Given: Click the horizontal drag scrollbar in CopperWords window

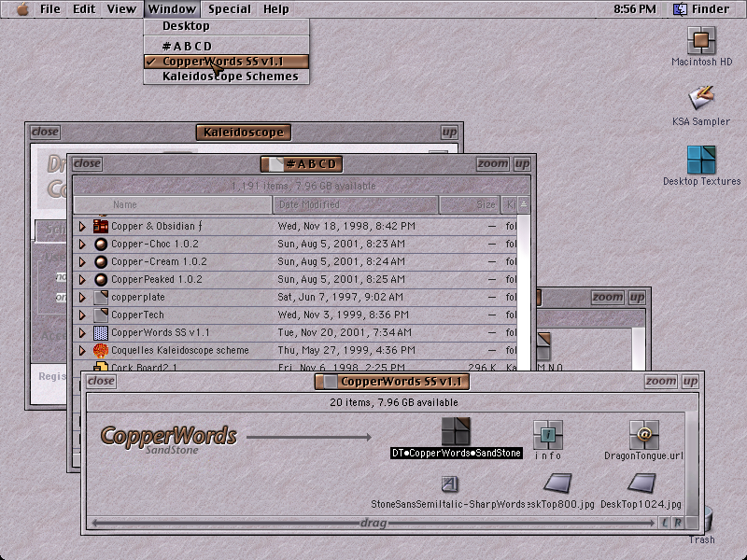Looking at the screenshot, I should (x=373, y=523).
